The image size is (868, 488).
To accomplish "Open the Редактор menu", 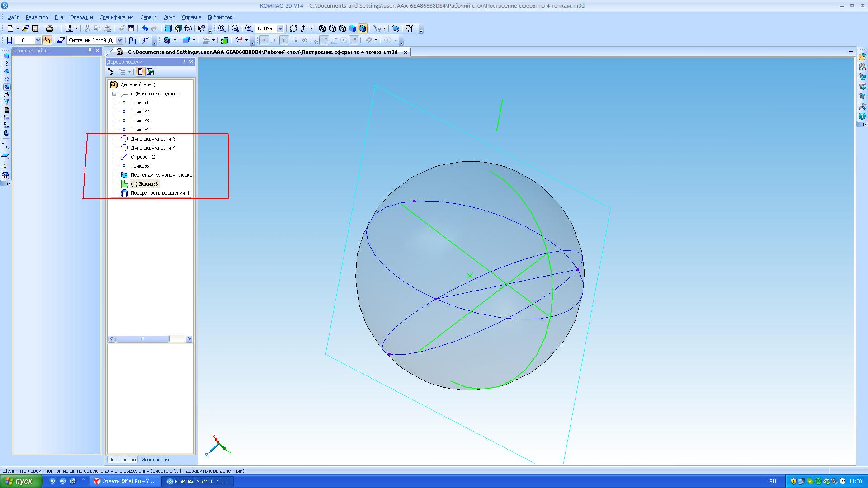I will point(37,17).
